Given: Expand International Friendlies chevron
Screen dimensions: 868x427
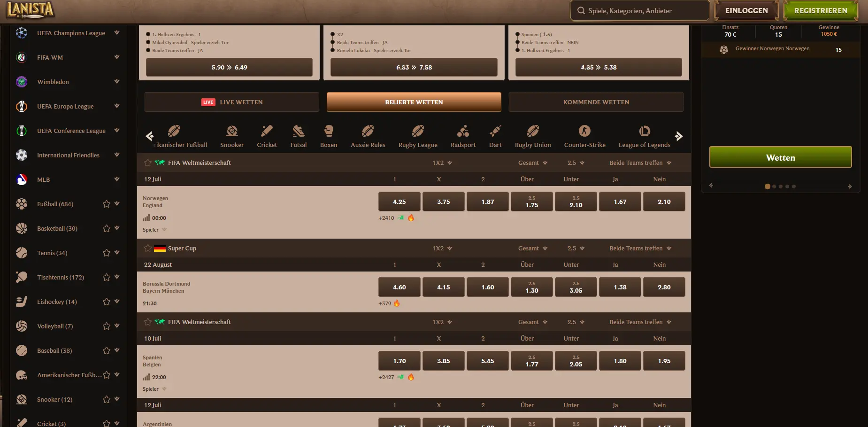Looking at the screenshot, I should point(117,155).
